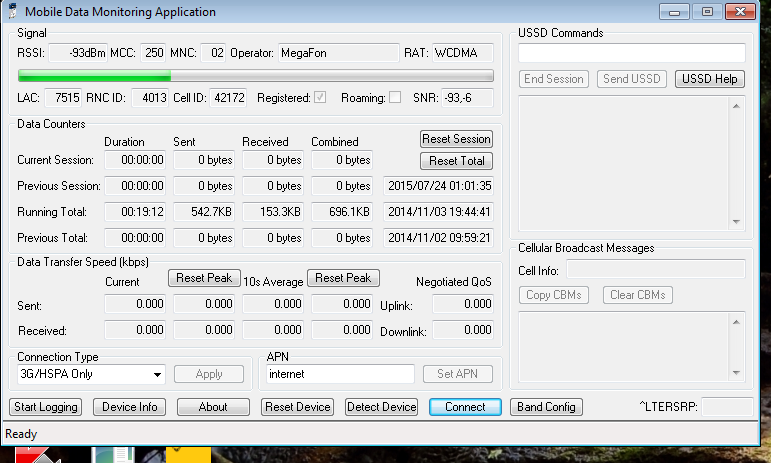Click Cellular Broadcast scrollbar down arrow
The width and height of the screenshot is (771, 463).
point(736,373)
